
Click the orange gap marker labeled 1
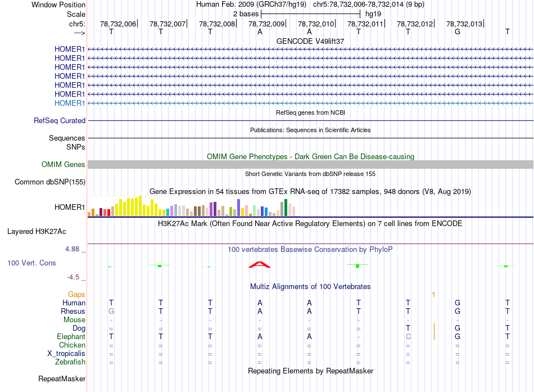433,294
